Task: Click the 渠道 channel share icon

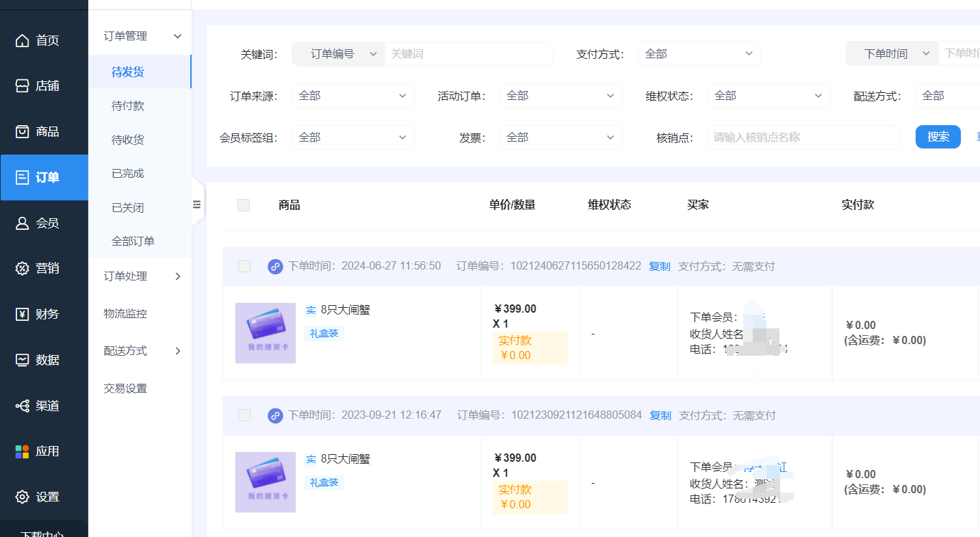Action: pyautogui.click(x=23, y=406)
